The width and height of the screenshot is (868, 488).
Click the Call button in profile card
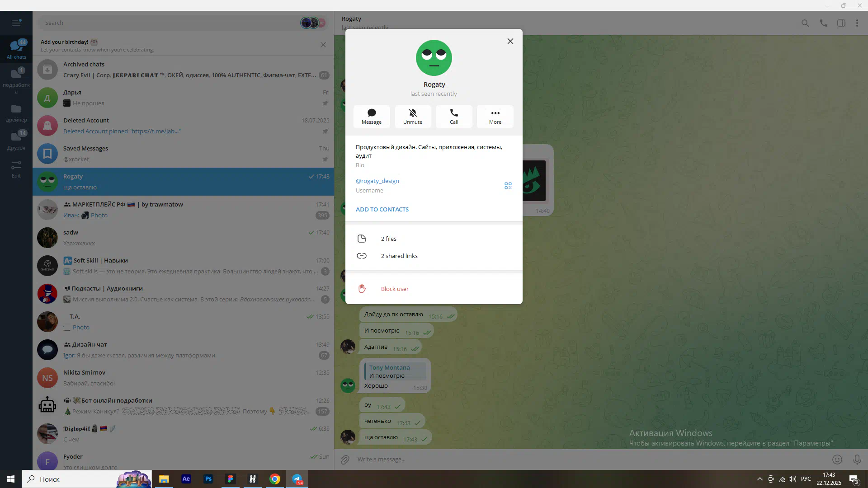tap(454, 116)
